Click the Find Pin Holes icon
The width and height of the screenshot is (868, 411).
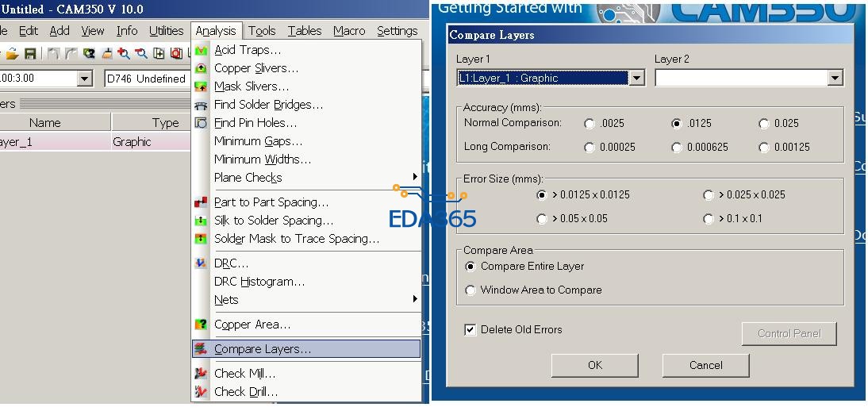[x=202, y=123]
